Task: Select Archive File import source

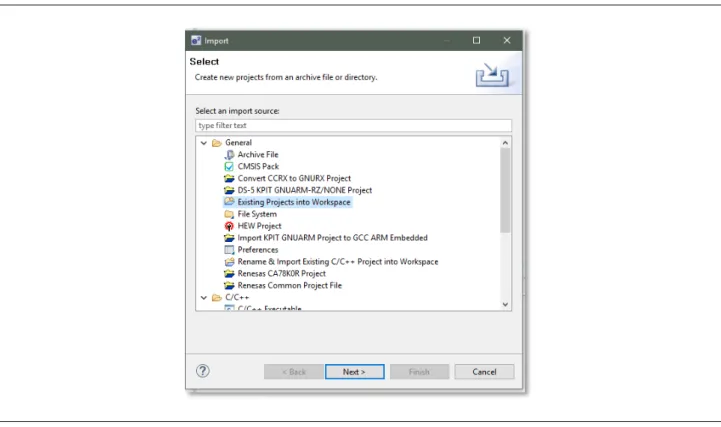Action: click(x=258, y=154)
